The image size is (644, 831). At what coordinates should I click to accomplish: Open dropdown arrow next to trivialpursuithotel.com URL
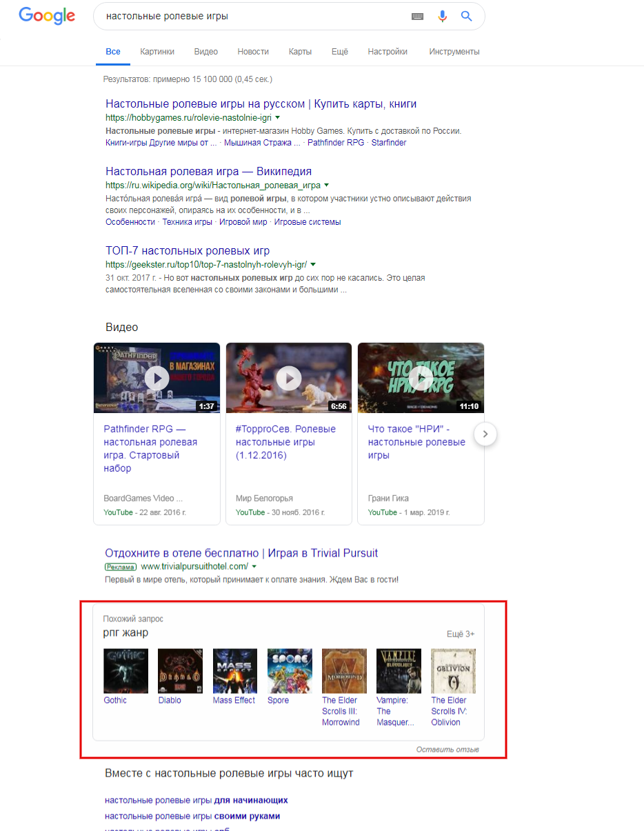point(254,567)
